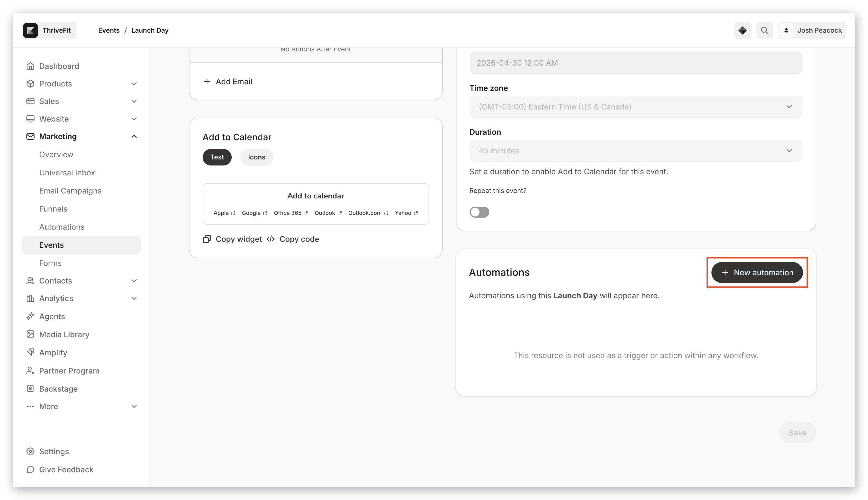Click Add Email
The image size is (868, 500).
click(228, 82)
